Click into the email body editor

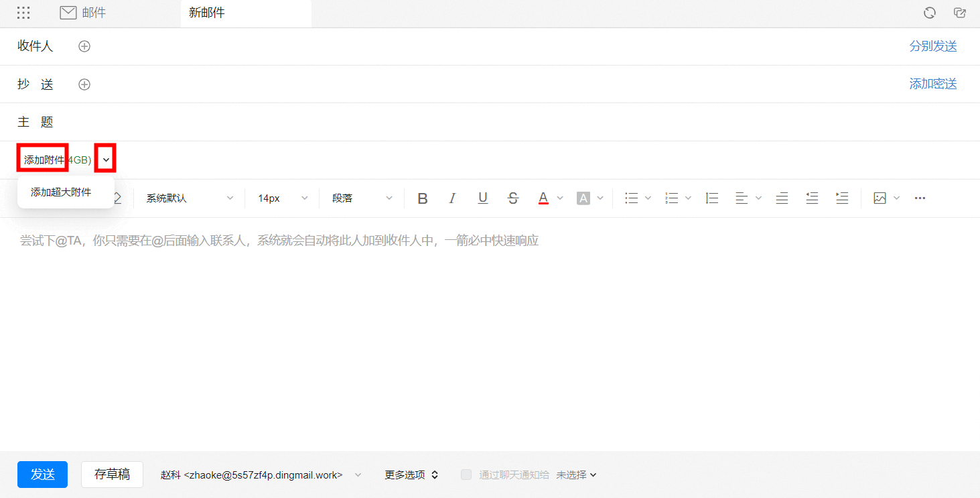coord(490,334)
